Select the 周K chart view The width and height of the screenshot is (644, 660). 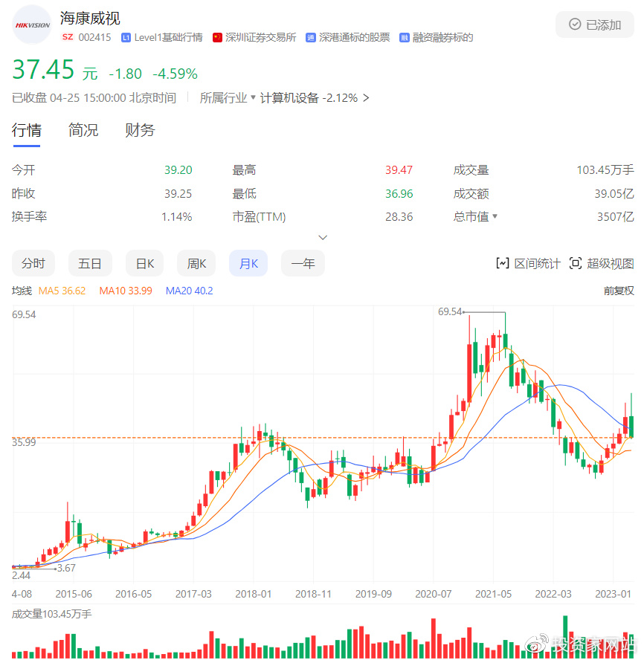[x=196, y=264]
